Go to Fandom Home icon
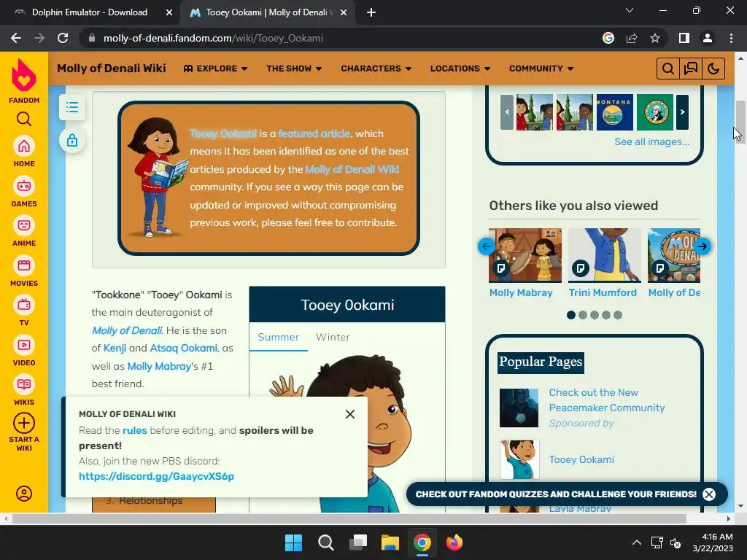This screenshot has width=747, height=560. 24,146
